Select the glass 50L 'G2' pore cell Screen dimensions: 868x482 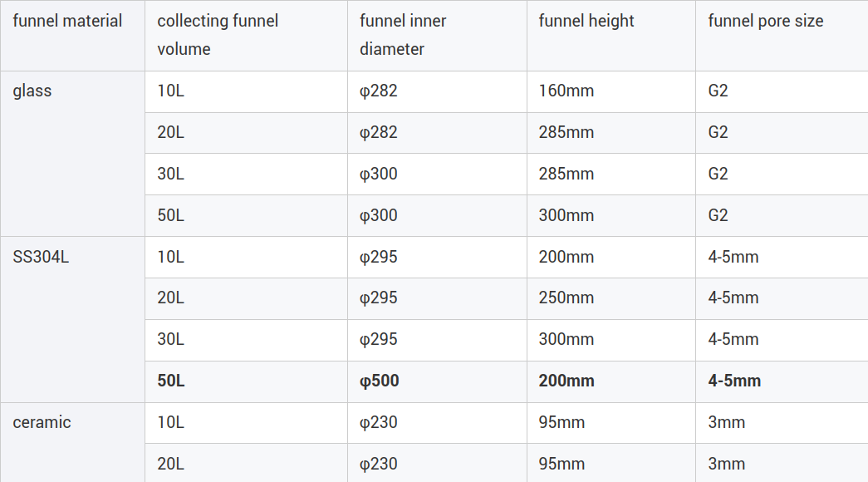[782, 215]
